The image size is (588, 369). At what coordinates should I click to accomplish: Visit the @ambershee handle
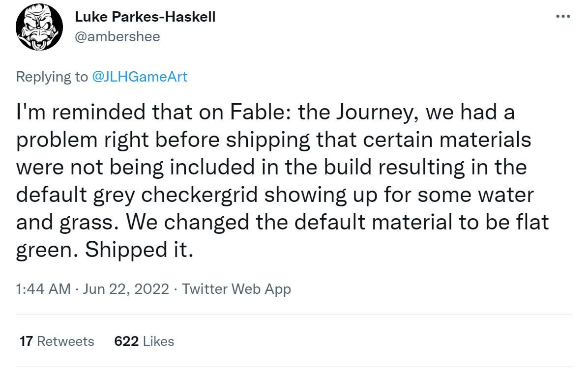(x=118, y=36)
